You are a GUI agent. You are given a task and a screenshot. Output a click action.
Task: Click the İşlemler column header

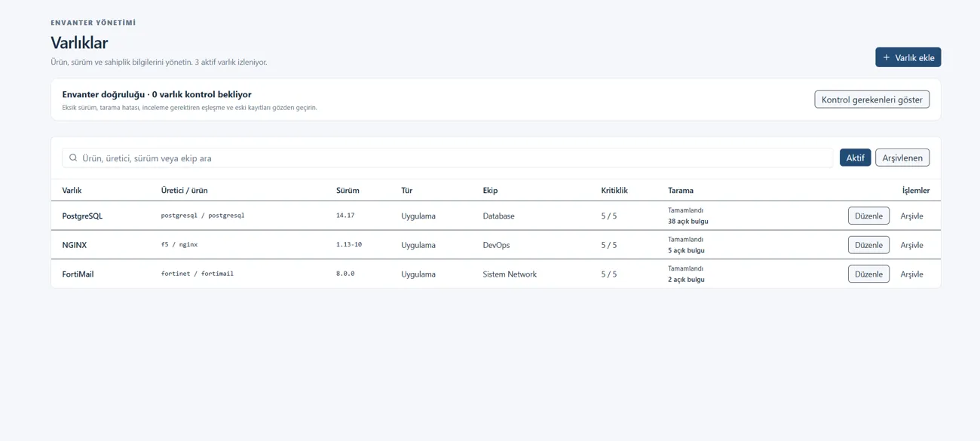pos(916,191)
